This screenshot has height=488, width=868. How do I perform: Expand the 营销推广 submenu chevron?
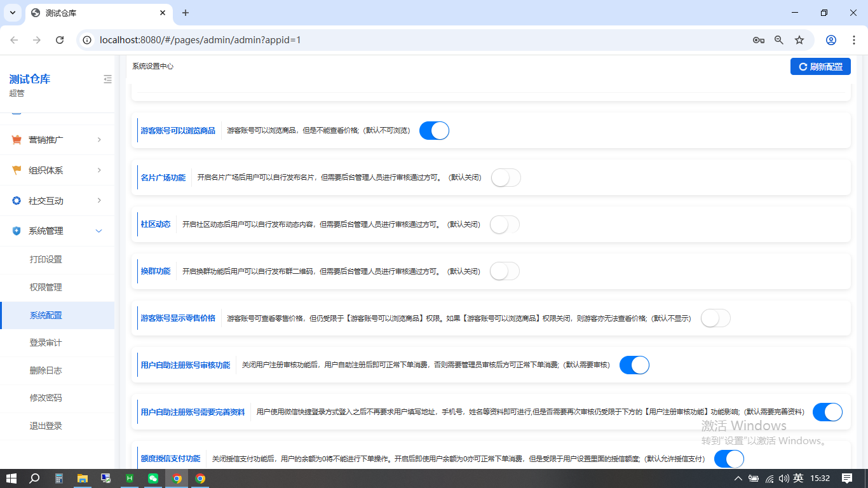[99, 140]
